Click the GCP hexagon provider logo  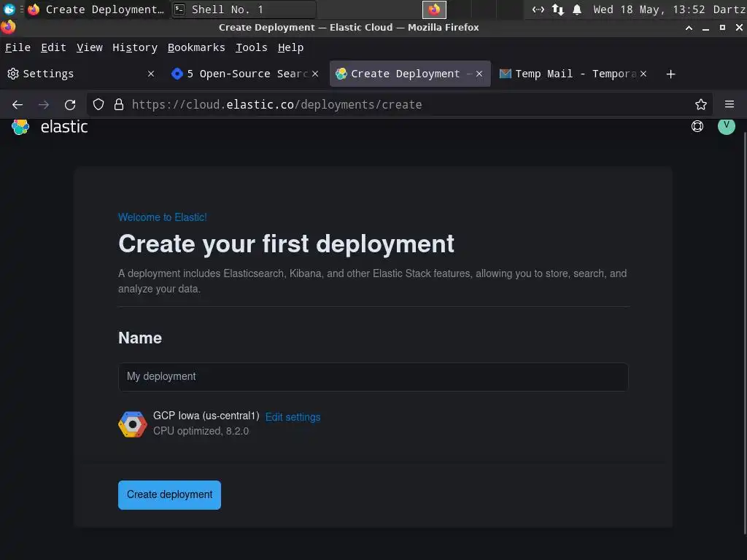coord(133,424)
